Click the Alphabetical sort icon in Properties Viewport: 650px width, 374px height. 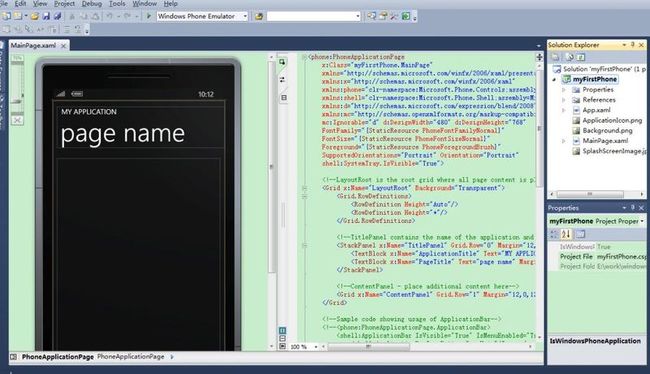click(x=566, y=234)
